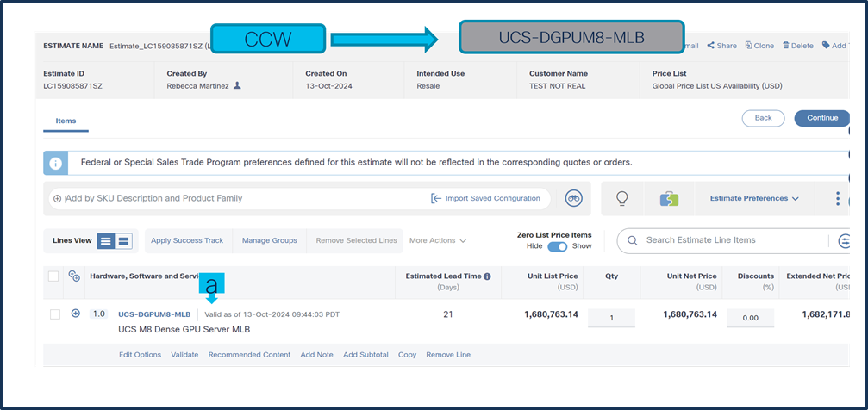
Task: Click the Delete trash icon link
Action: pos(797,46)
